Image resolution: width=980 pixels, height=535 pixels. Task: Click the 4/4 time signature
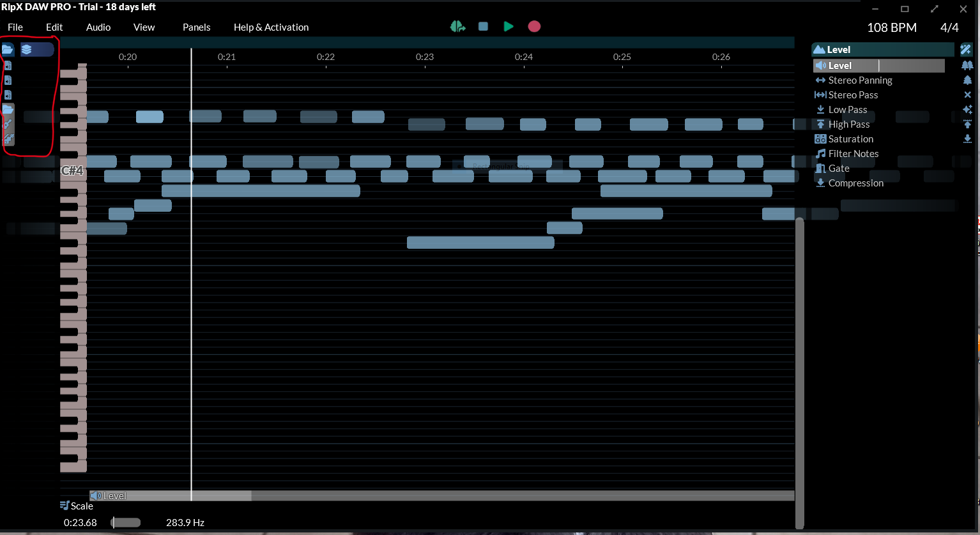949,27
